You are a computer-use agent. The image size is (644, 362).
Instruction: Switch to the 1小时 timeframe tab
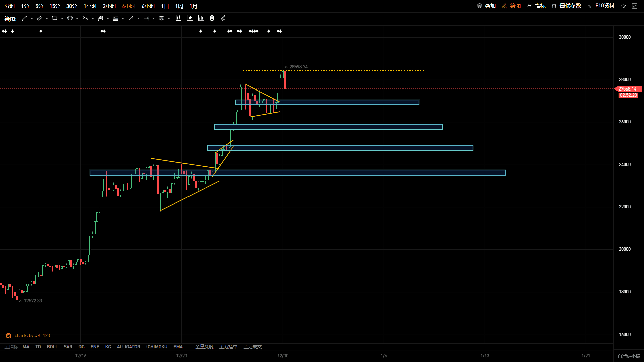(x=90, y=6)
